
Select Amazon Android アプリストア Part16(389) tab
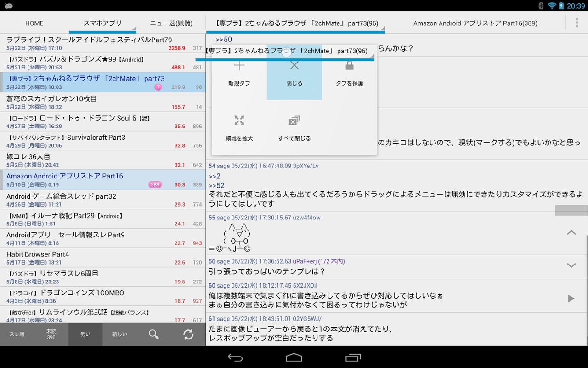point(475,23)
